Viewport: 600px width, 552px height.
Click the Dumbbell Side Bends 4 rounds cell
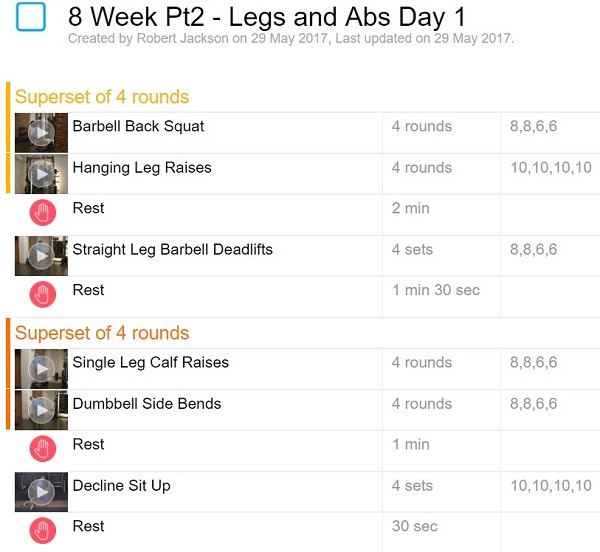(x=421, y=404)
